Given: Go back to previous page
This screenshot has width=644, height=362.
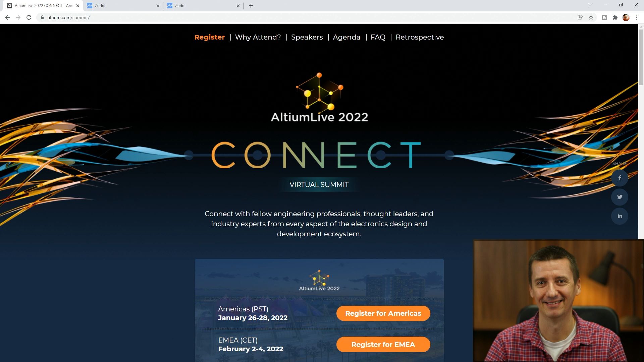Looking at the screenshot, I should point(7,17).
